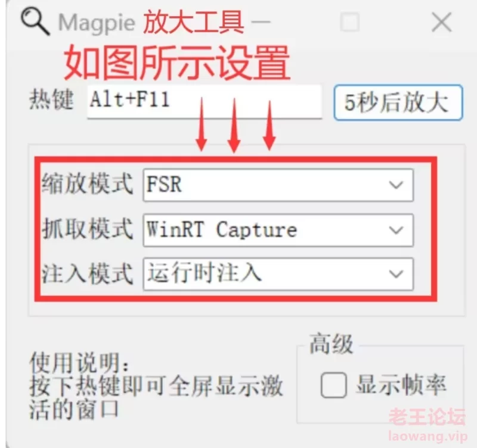Click the 抓取模式 label
Viewport: 477px width, 448px height.
coord(87,229)
